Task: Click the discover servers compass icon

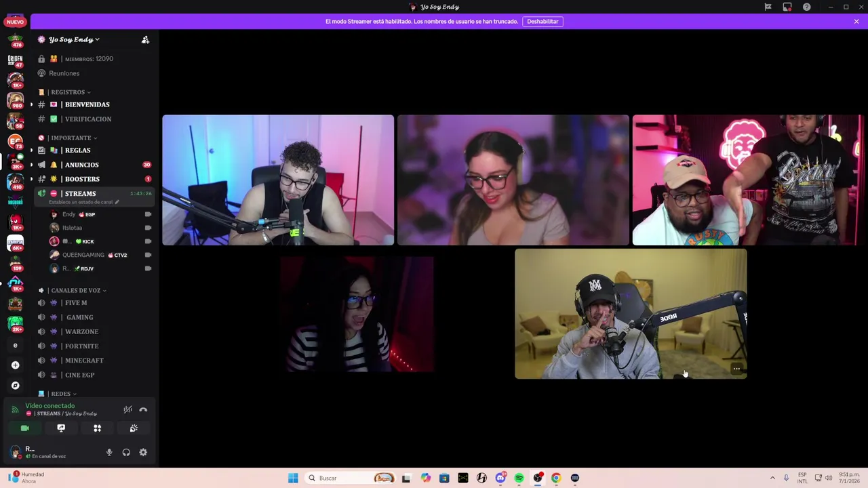Action: pyautogui.click(x=15, y=386)
